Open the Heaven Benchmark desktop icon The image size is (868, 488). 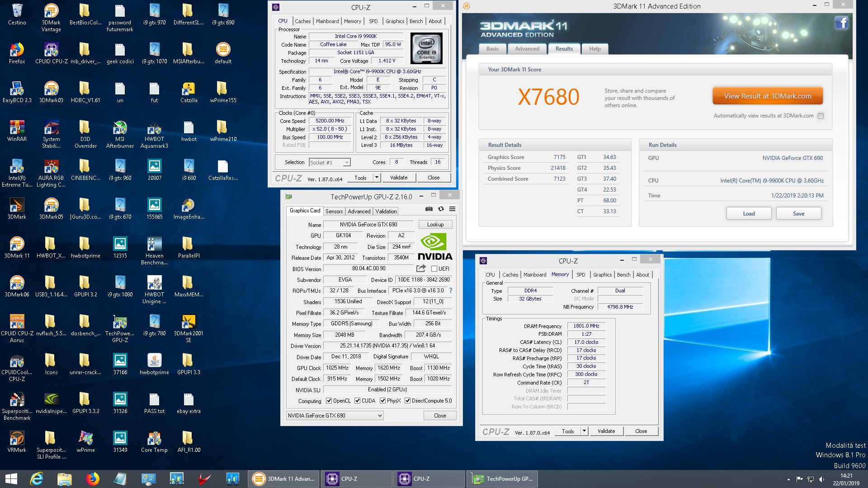(x=154, y=251)
